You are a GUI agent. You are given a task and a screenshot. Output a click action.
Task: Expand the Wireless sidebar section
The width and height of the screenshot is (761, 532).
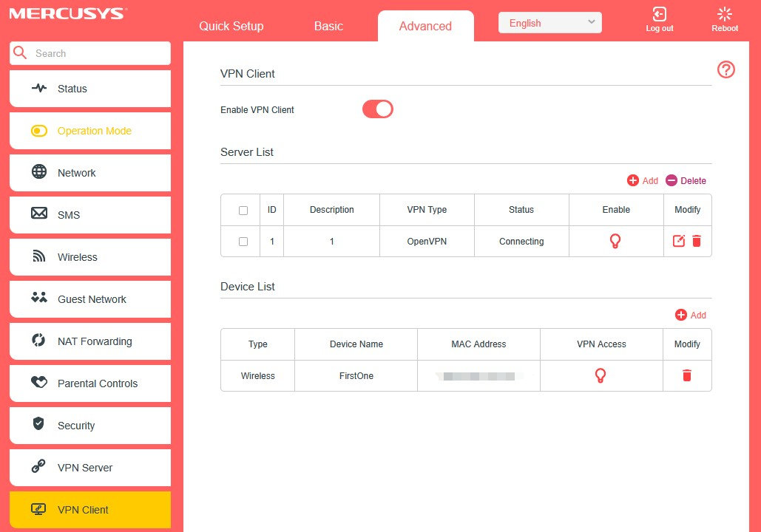pyautogui.click(x=90, y=257)
